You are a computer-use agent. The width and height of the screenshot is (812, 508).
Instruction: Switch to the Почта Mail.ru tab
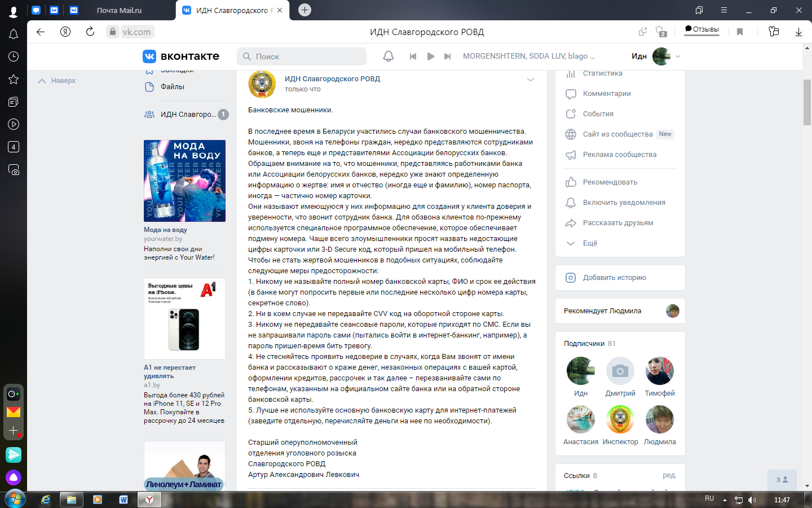[x=119, y=10]
